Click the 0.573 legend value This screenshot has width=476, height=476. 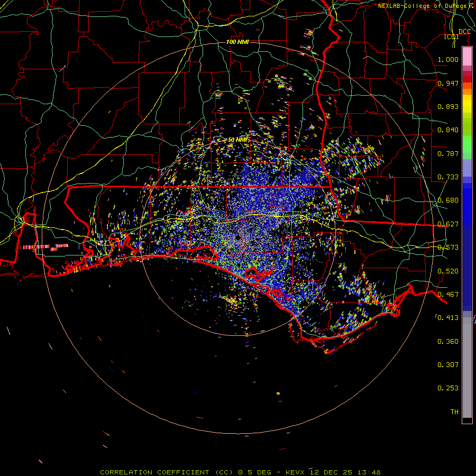pyautogui.click(x=448, y=248)
